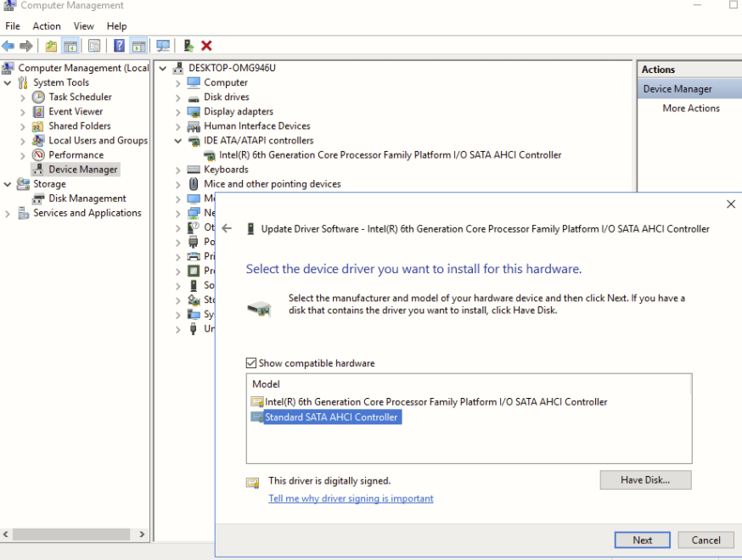
Task: Click the IDE ATA/ATAPI controllers icon
Action: tap(194, 141)
